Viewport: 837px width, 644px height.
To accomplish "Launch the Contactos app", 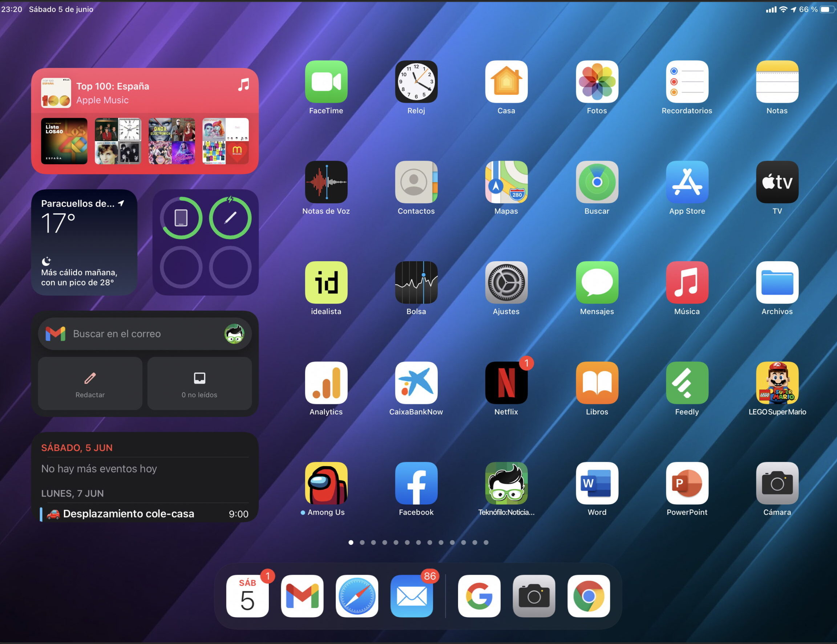I will click(x=416, y=182).
